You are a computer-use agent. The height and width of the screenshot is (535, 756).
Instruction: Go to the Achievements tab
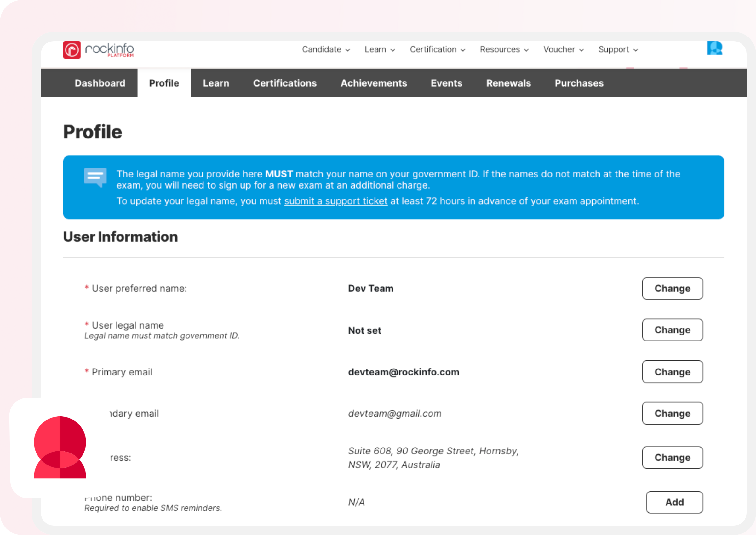click(374, 83)
